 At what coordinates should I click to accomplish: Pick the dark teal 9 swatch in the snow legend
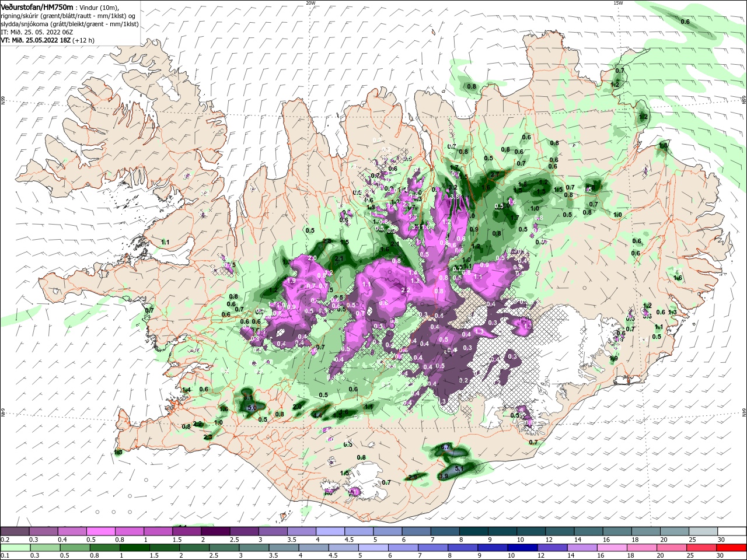[503, 531]
